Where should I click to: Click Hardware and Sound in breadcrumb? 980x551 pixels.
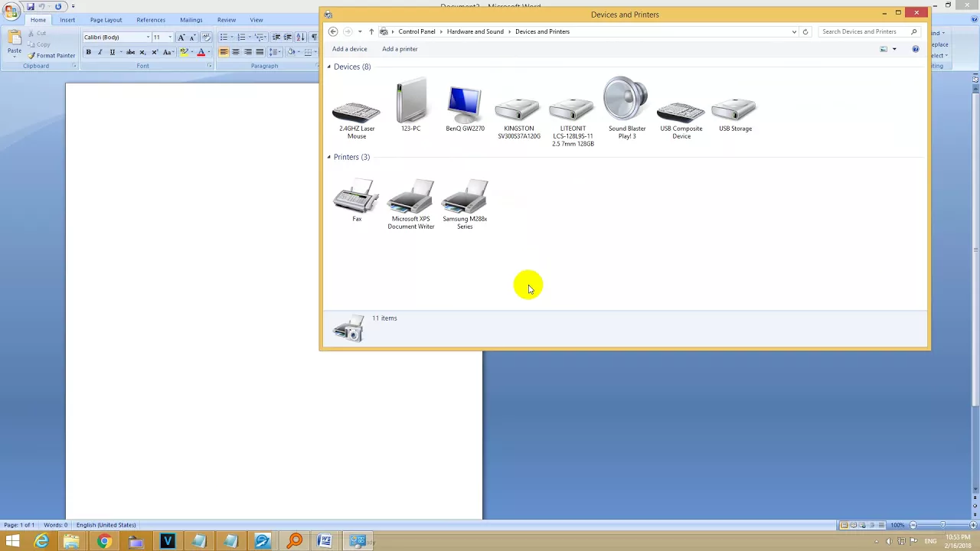(x=475, y=31)
